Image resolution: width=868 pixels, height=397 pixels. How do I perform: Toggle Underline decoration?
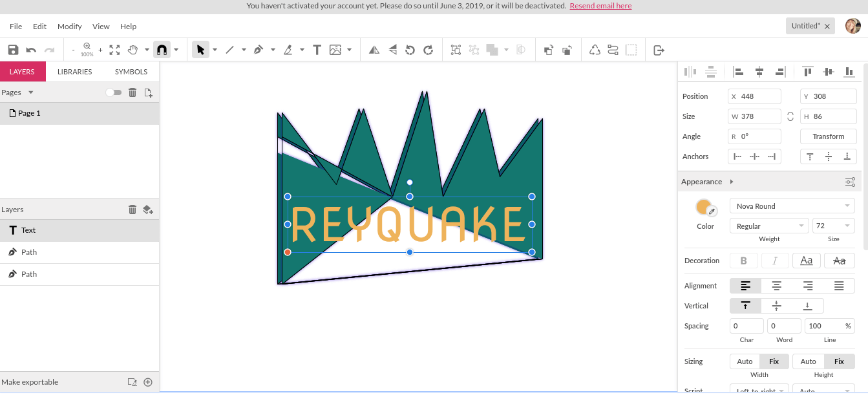(807, 261)
